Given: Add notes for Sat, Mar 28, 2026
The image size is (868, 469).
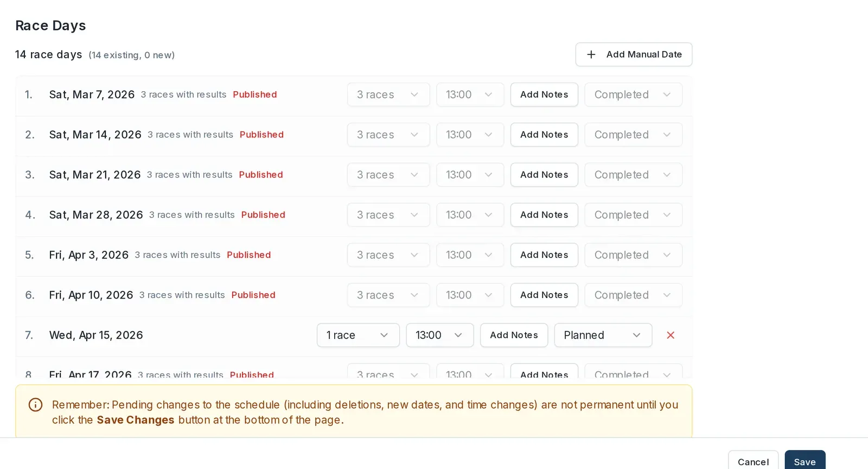Looking at the screenshot, I should [544, 215].
